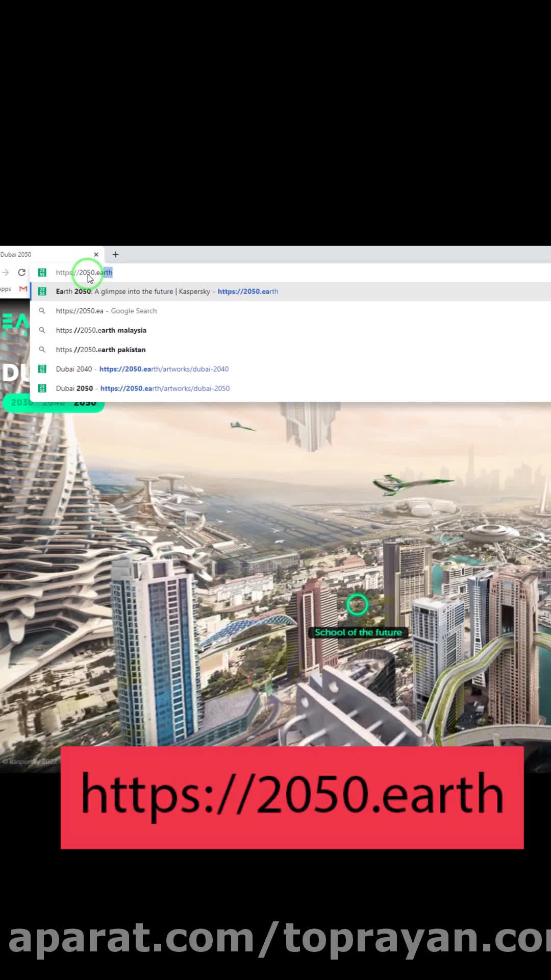
Task: Open the Gmail bookmark icon
Action: (23, 289)
